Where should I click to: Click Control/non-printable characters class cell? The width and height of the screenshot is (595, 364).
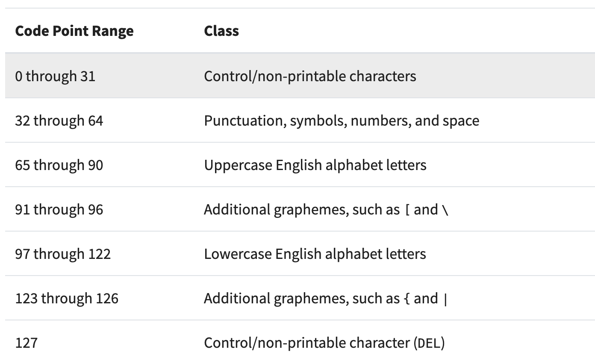(310, 76)
